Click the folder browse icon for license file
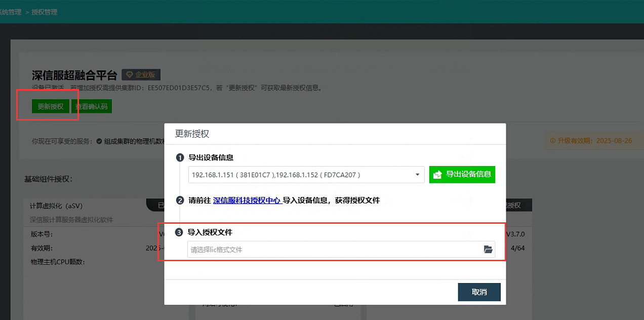 point(488,249)
